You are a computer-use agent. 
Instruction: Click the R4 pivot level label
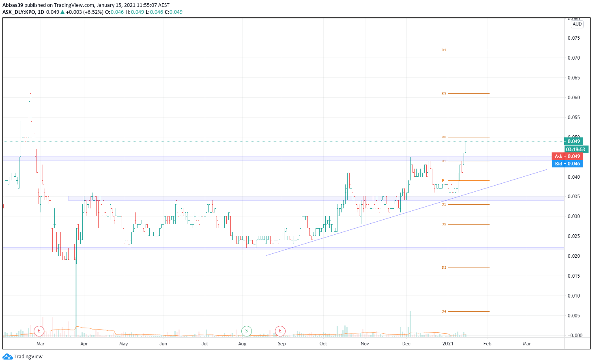(x=444, y=50)
